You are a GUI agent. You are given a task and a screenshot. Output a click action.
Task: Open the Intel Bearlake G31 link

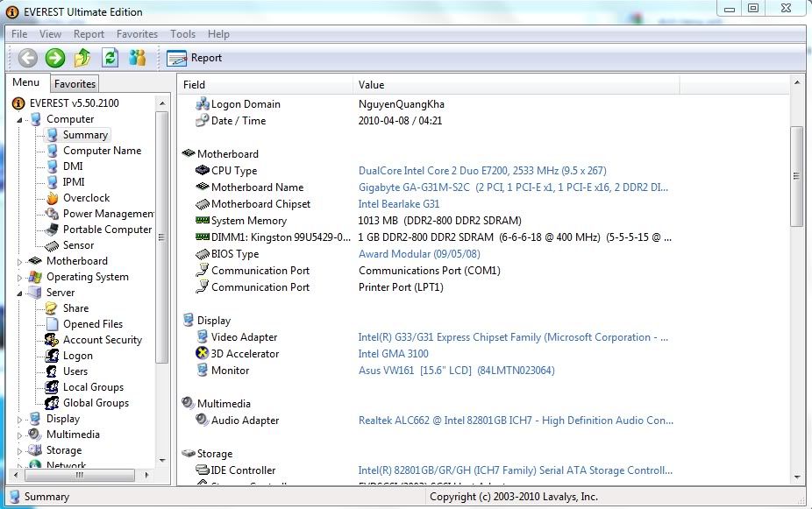(399, 204)
